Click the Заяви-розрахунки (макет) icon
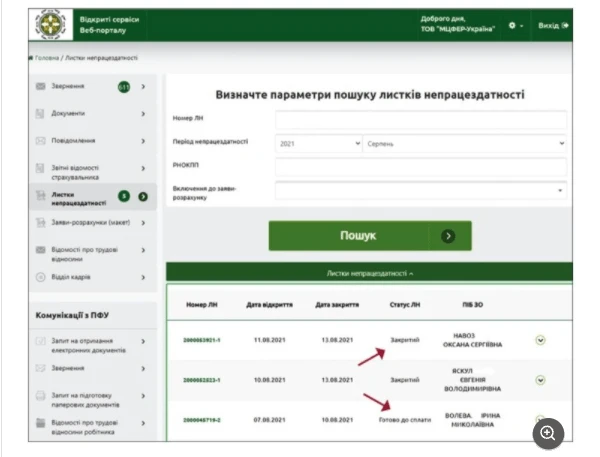The image size is (600, 457). (x=40, y=222)
